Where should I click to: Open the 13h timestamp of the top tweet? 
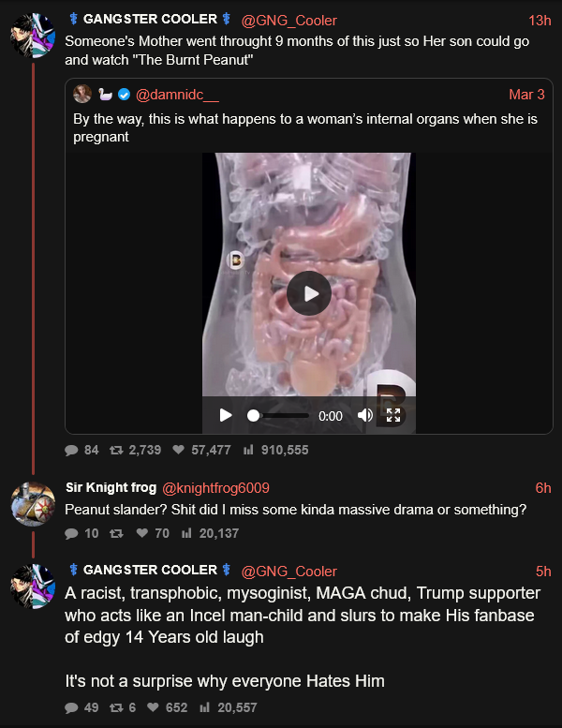click(x=540, y=21)
